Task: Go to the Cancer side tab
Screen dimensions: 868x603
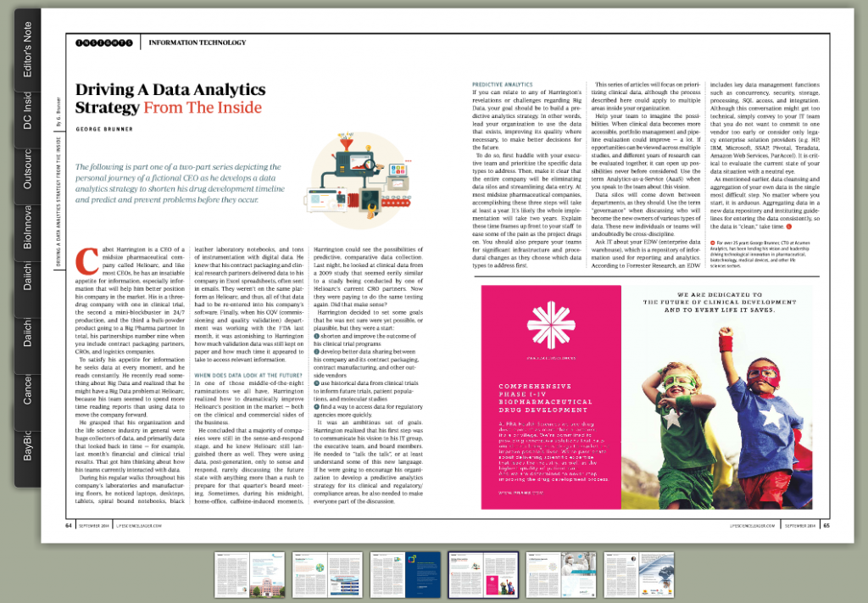Action: (x=28, y=389)
